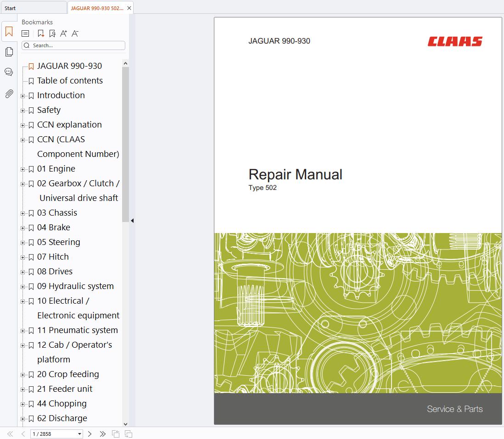
Task: Open the 08 Drives bookmark
Action: 55,272
